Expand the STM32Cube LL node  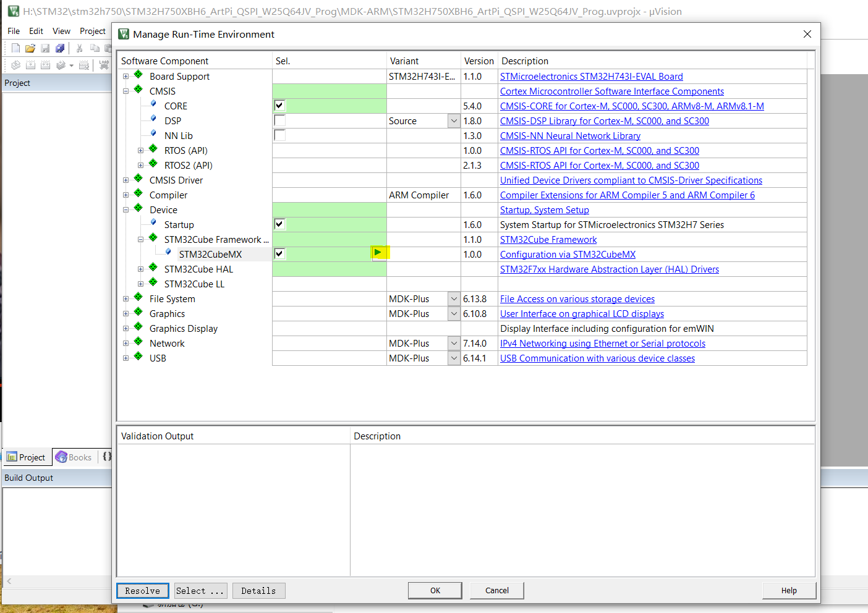[141, 284]
